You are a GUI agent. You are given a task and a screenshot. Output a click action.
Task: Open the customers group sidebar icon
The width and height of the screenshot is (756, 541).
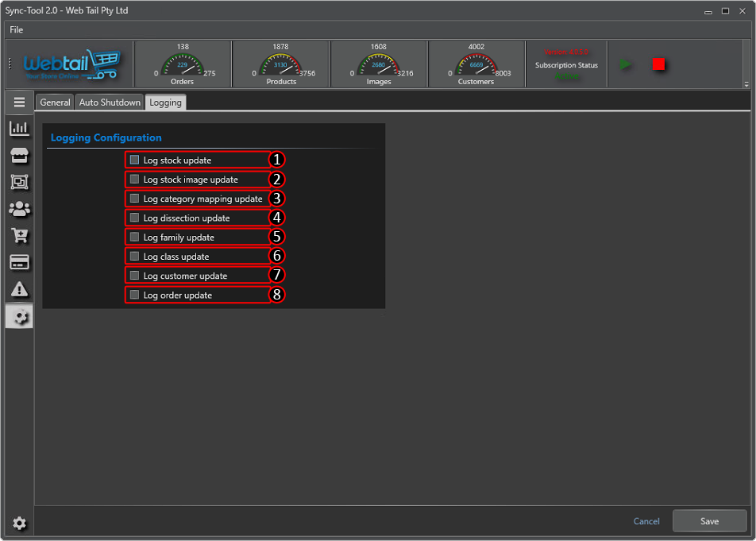coord(19,209)
